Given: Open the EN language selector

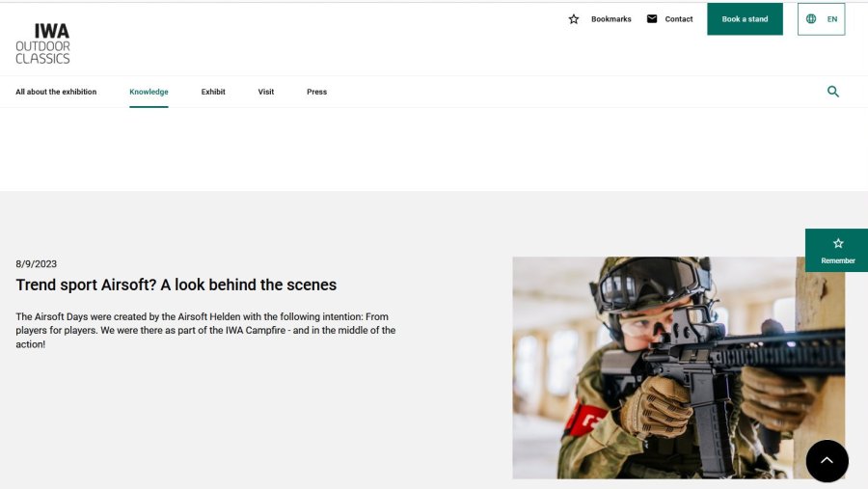Looking at the screenshot, I should pos(831,19).
